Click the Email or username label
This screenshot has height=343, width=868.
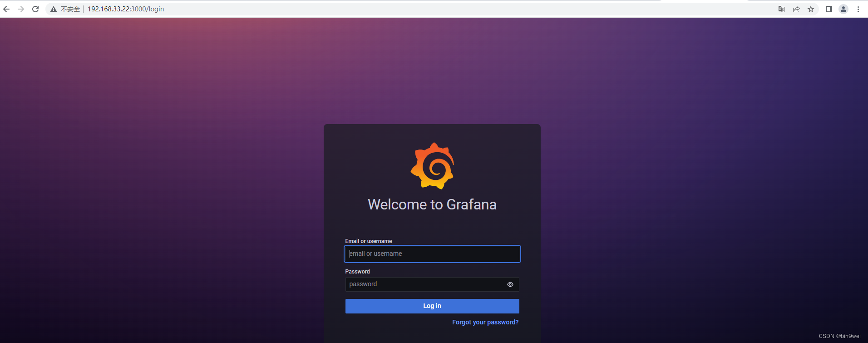coord(369,241)
